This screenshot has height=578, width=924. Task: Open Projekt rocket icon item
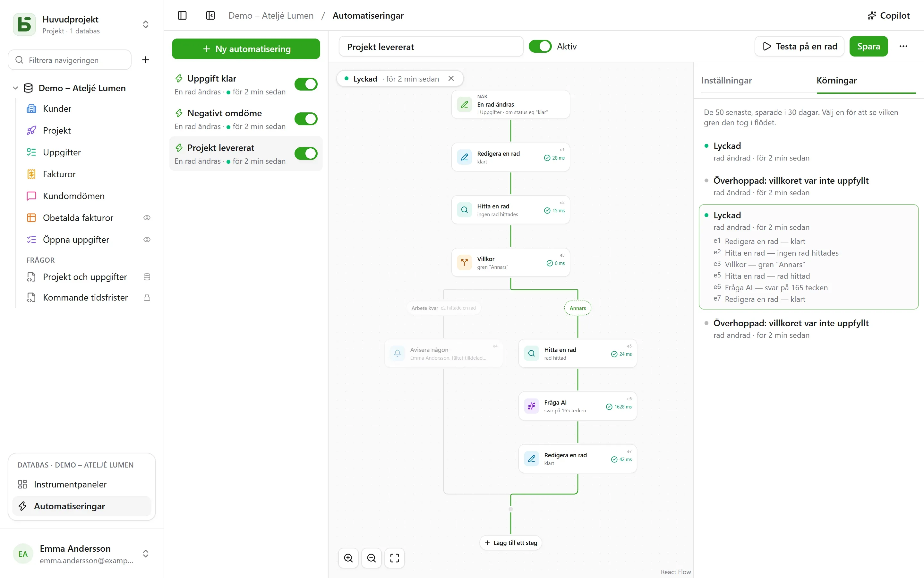point(88,130)
